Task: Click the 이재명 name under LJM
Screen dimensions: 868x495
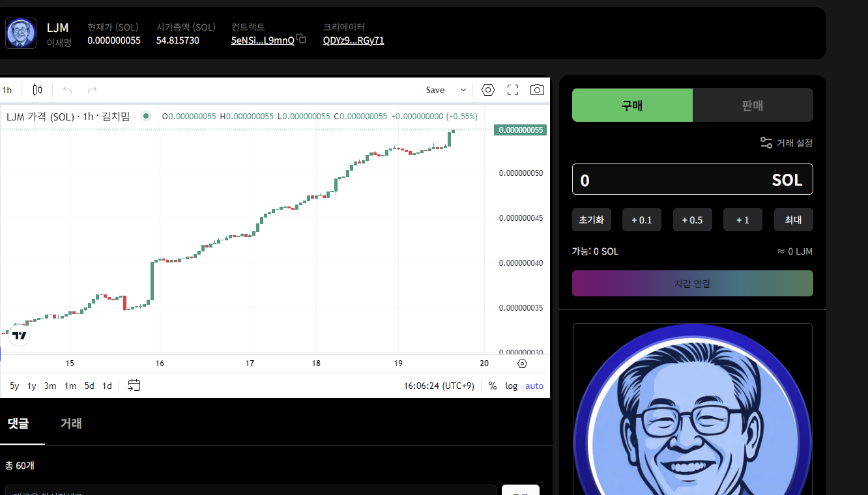Action: 59,42
